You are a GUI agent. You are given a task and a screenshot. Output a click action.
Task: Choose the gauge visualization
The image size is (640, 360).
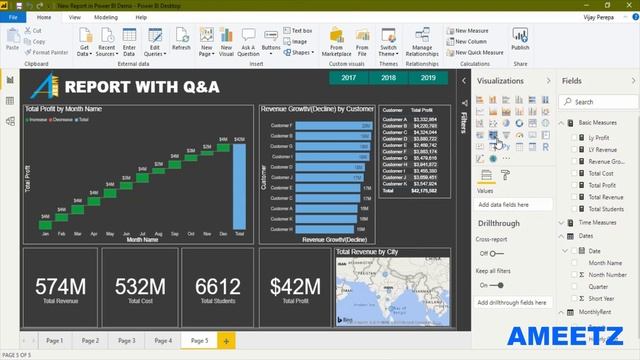tap(519, 135)
